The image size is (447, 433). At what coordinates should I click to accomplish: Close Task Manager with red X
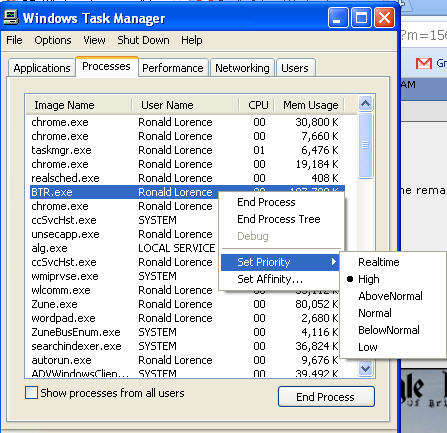(x=384, y=18)
